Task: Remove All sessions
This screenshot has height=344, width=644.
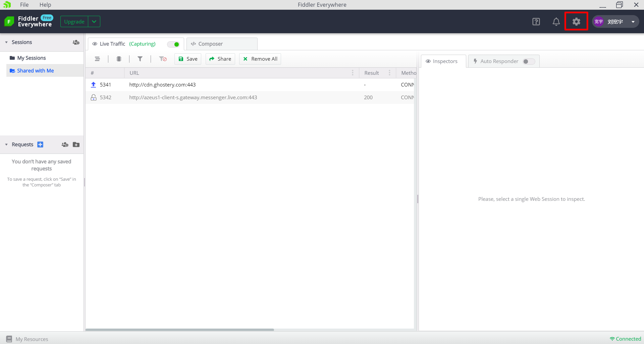Action: tap(260, 59)
